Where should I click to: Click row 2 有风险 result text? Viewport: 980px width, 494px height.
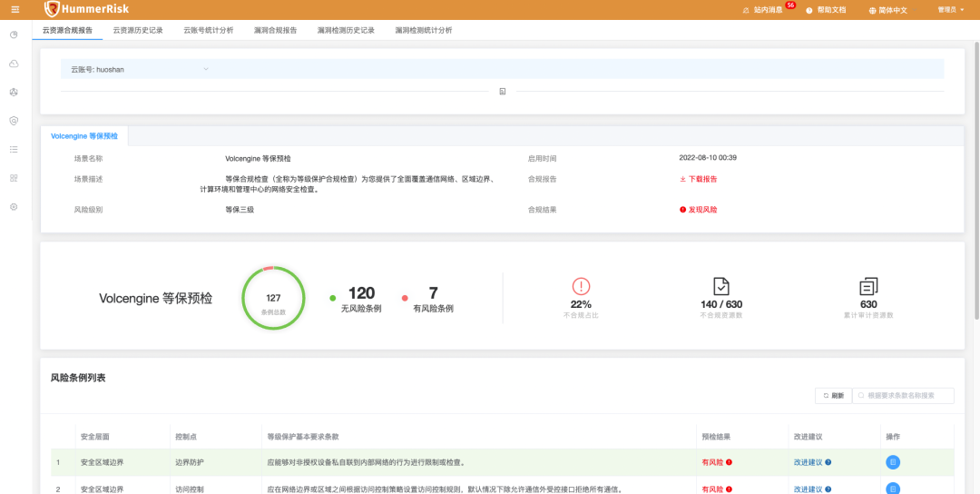pos(712,489)
